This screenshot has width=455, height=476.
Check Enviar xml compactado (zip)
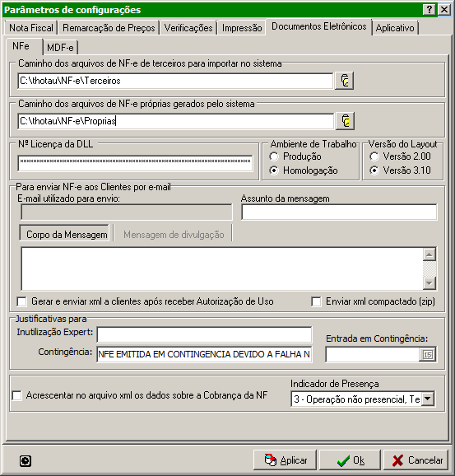tap(316, 301)
